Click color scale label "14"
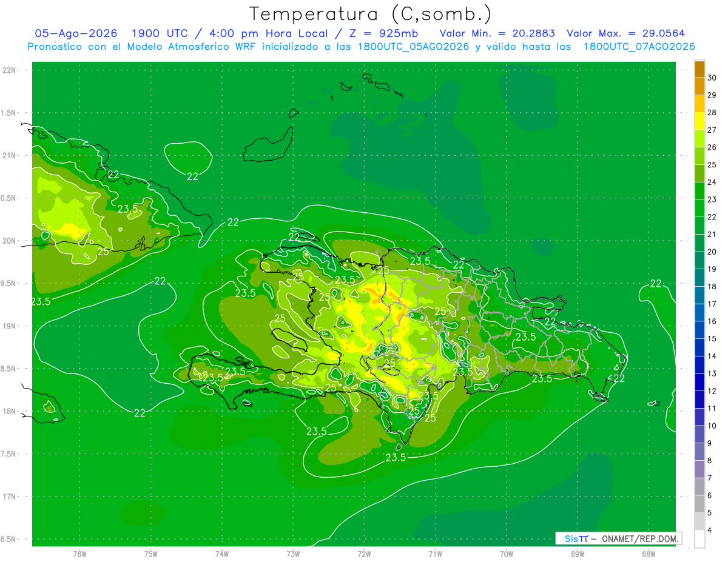This screenshot has width=728, height=562. [712, 356]
